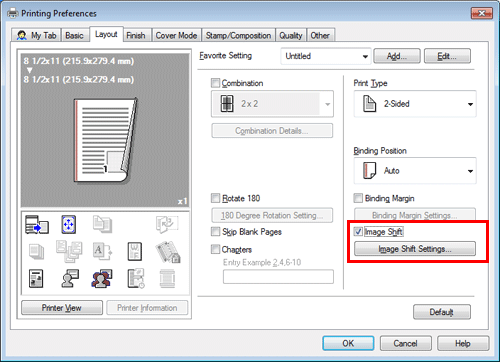
Task: Open the Favorite Setting dropdown showing Untitled
Action: (326, 56)
